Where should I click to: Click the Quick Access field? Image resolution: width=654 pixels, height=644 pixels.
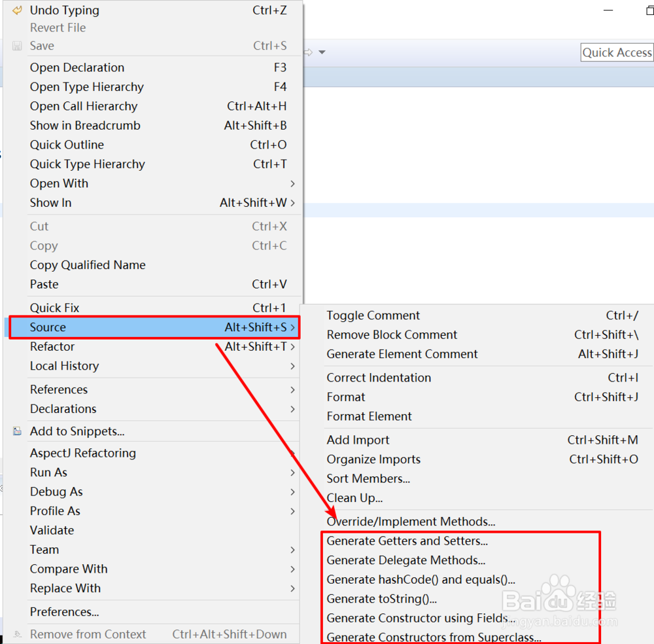click(617, 52)
